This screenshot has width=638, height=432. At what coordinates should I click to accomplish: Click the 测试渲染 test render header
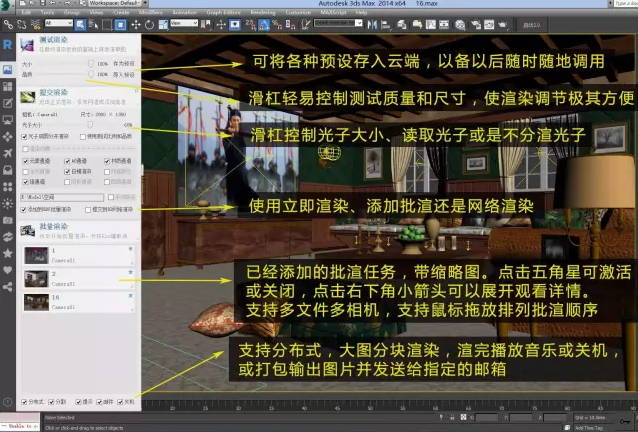pos(53,40)
